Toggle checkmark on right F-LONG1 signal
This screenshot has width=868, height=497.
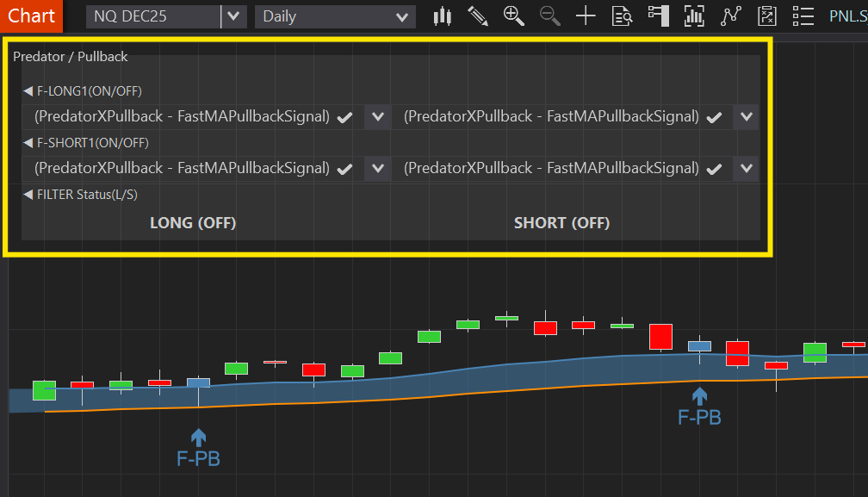[x=714, y=117]
